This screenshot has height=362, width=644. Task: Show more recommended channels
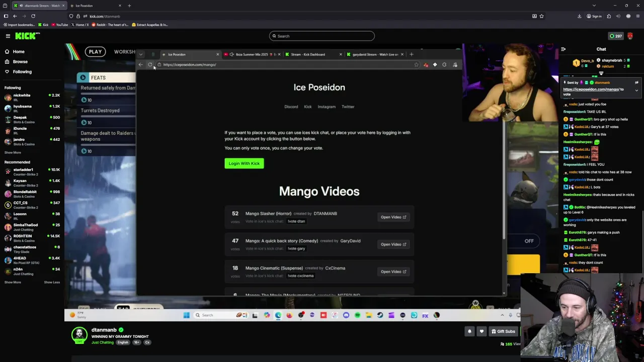pos(13,282)
